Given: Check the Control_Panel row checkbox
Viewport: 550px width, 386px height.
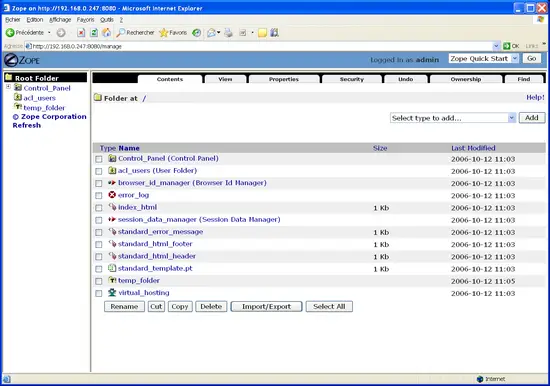Looking at the screenshot, I should click(x=99, y=159).
